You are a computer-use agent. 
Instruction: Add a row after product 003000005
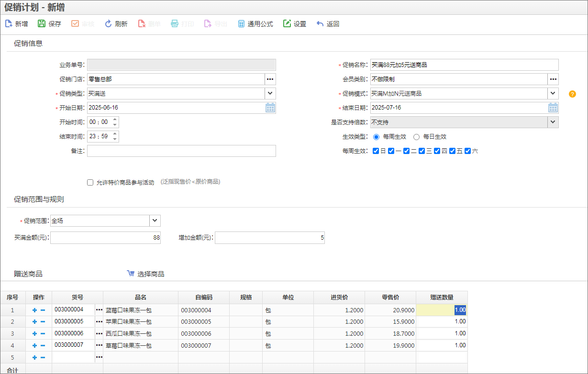pyautogui.click(x=34, y=322)
